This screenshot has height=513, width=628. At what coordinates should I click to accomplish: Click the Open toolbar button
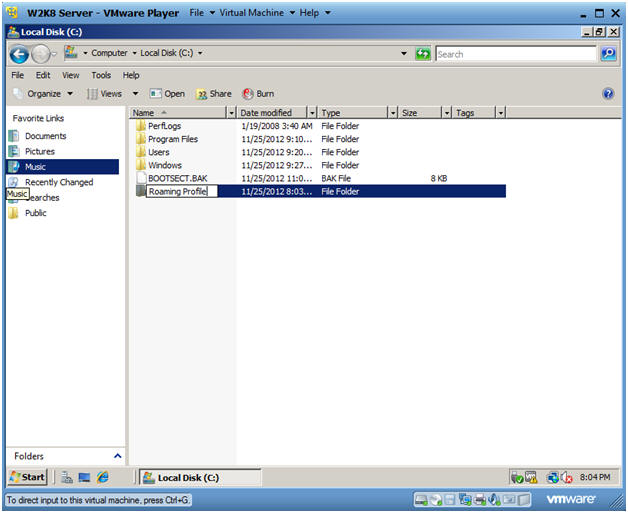[x=167, y=94]
